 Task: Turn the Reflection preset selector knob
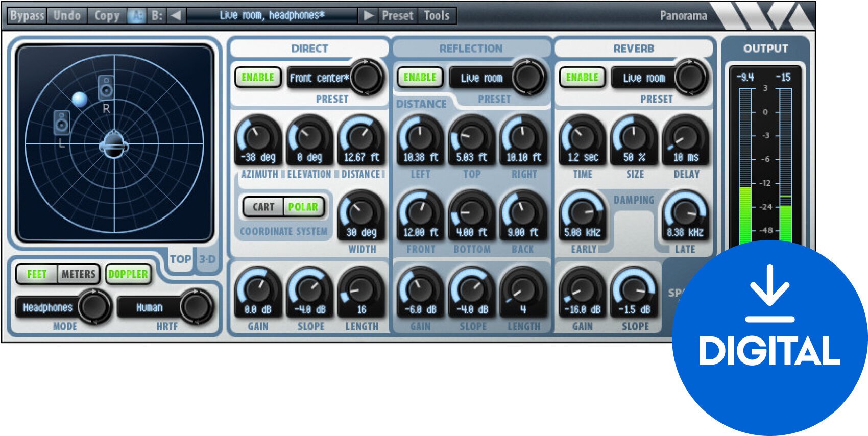528,77
